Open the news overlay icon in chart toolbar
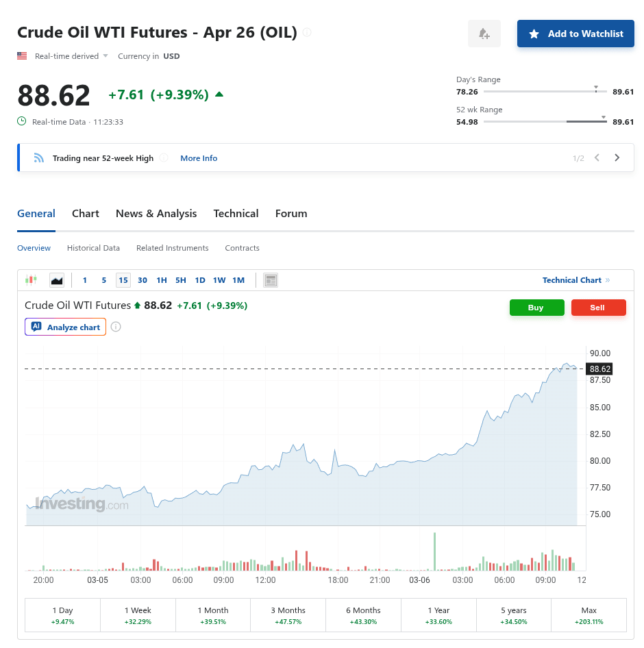This screenshot has height=648, width=644. pyautogui.click(x=271, y=280)
